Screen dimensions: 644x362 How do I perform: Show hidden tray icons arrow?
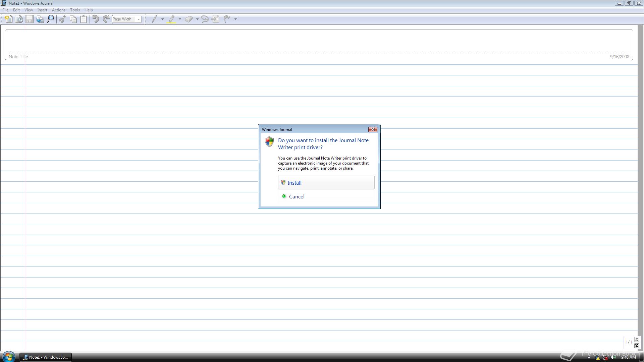[x=589, y=357]
